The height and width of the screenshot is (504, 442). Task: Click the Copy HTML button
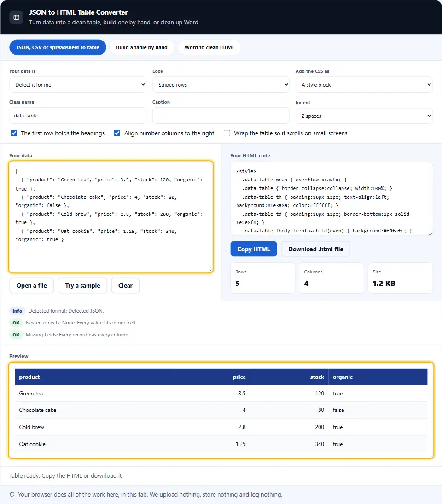254,249
